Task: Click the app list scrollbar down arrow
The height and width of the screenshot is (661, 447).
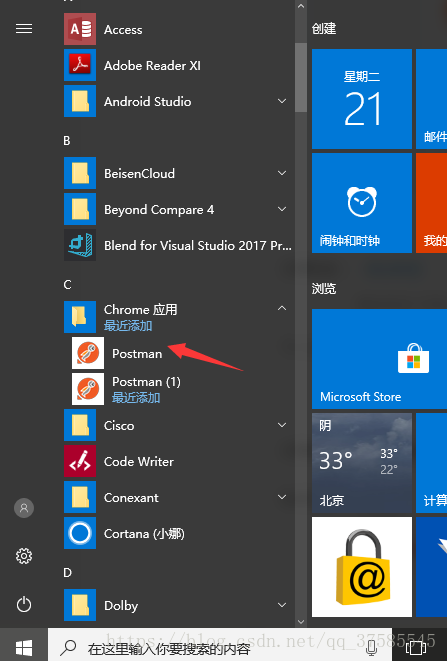Action: click(301, 621)
